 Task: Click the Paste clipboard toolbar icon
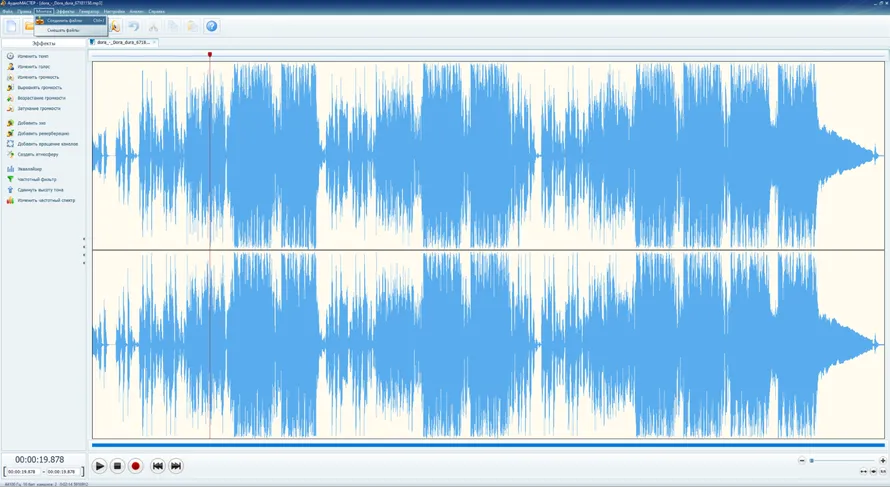point(192,26)
